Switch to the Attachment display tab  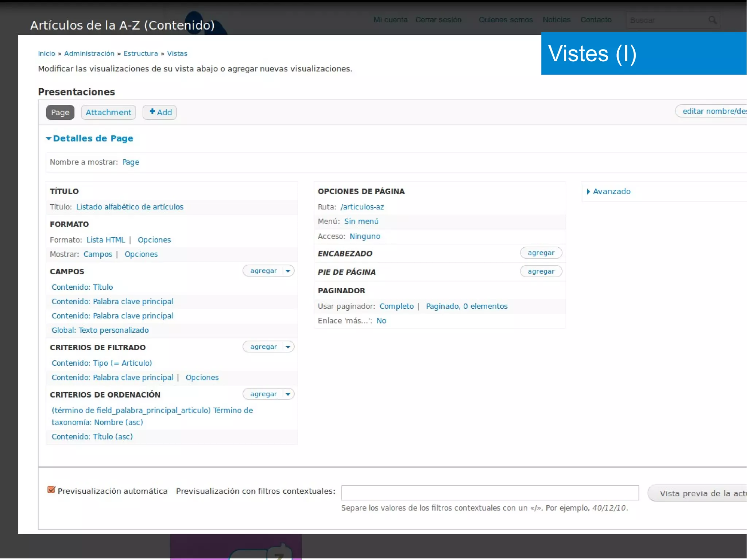[108, 112]
